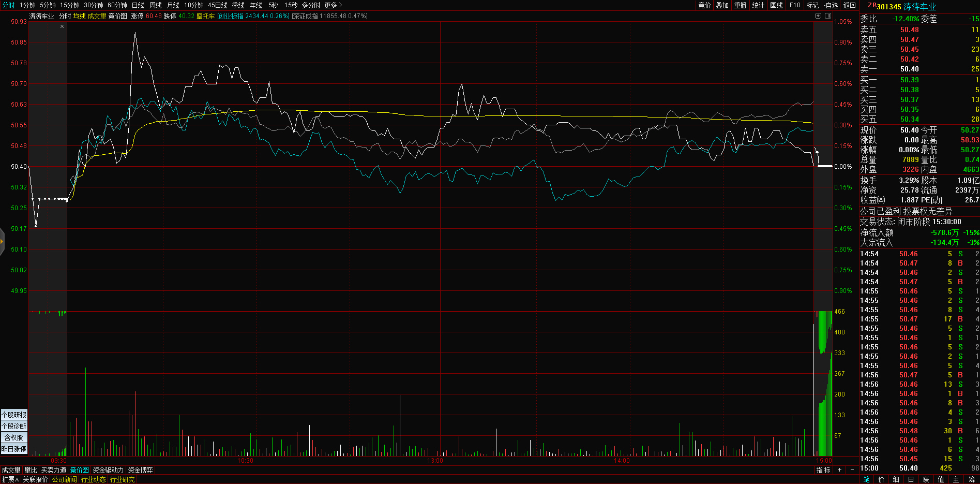Screen dimensions: 980x484
Task: Toggle the 成交量 volume display
Action: pyautogui.click(x=97, y=16)
